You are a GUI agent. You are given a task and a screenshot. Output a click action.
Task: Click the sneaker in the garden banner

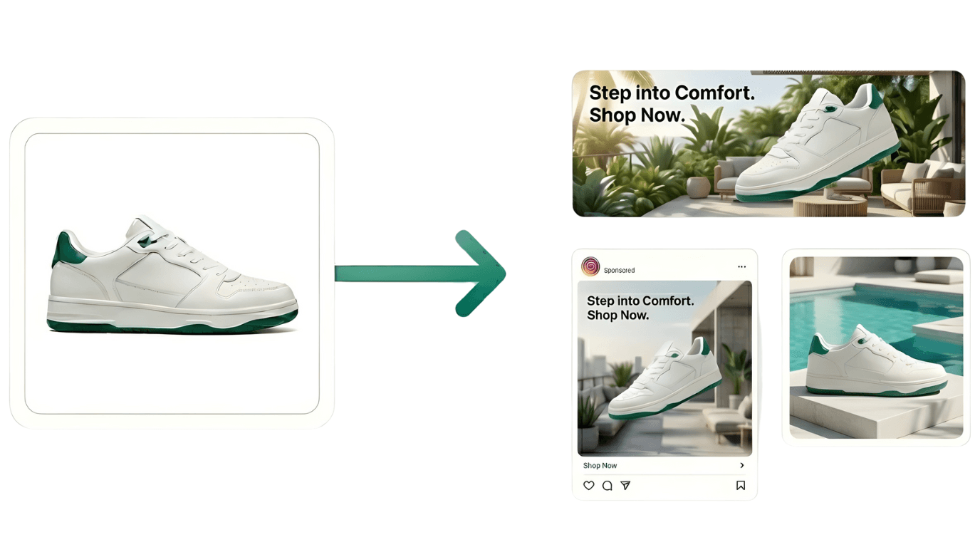[x=818, y=145]
